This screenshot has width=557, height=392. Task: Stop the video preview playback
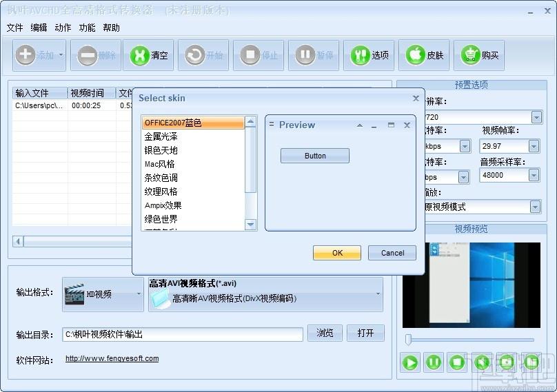point(457,362)
